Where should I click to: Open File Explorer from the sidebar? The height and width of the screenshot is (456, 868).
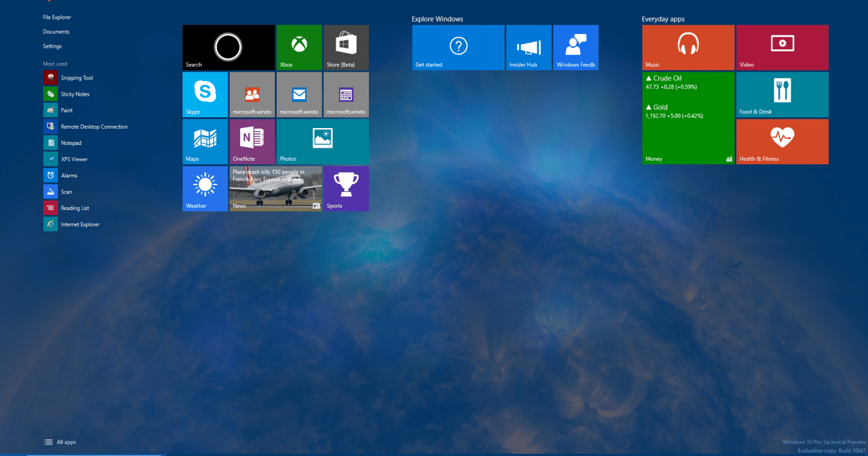[57, 17]
